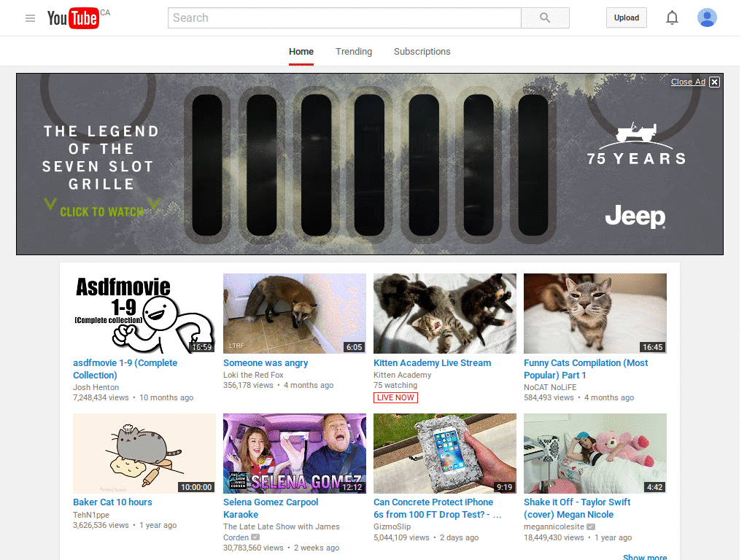This screenshot has width=747, height=560.
Task: Open the Funny Cats Compilation thumbnail
Action: 595,314
